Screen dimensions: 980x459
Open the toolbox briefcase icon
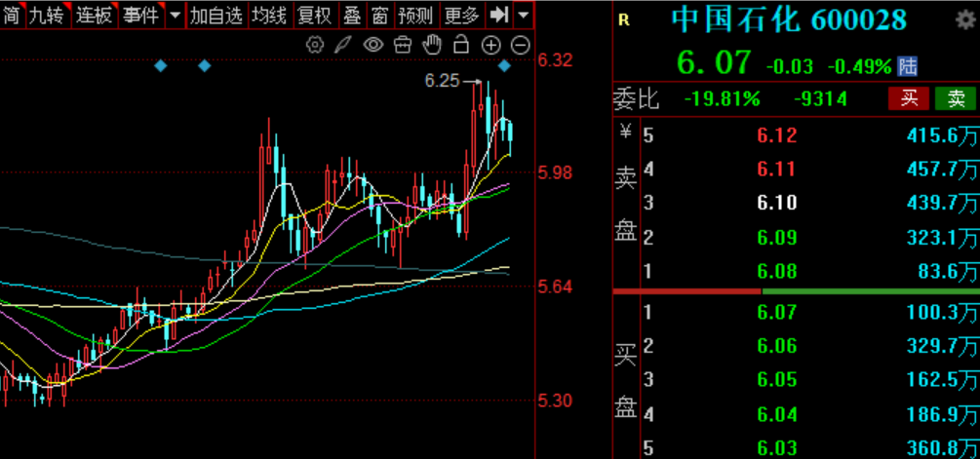[x=402, y=45]
